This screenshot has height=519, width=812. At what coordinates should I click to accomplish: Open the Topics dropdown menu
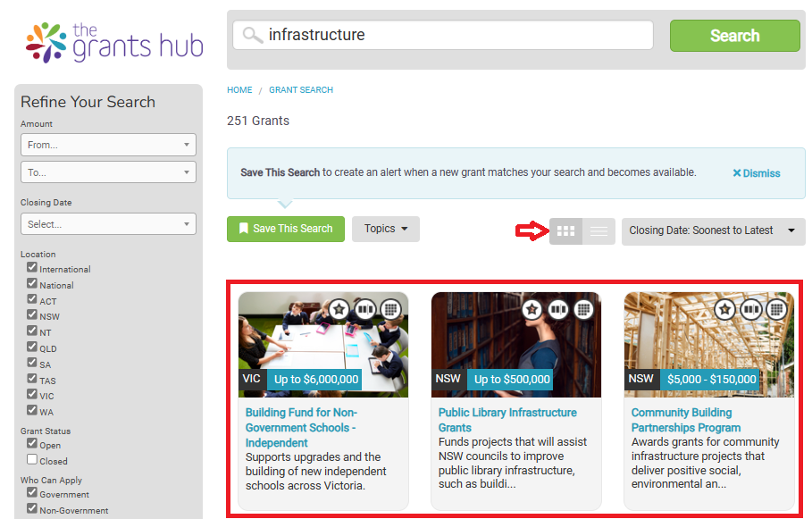(385, 229)
